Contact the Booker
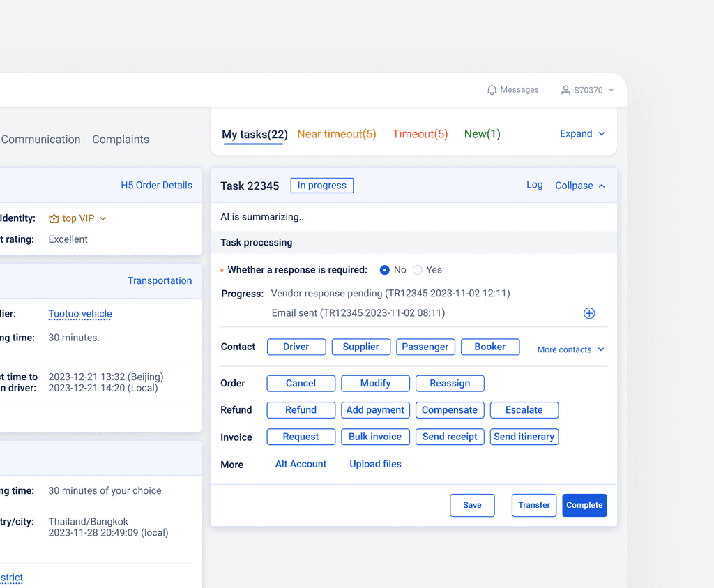 coord(490,347)
